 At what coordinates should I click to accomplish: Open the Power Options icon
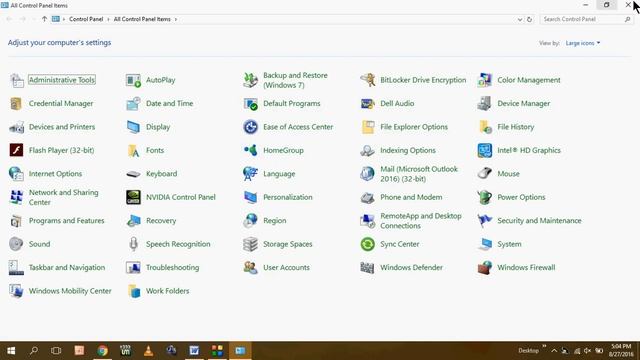click(485, 198)
